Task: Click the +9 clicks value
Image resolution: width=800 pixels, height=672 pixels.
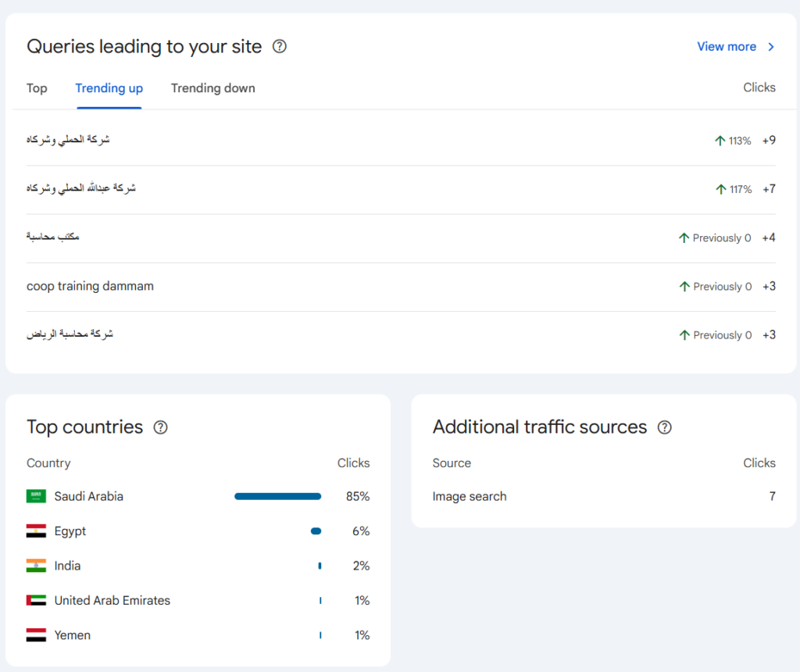Action: click(x=769, y=141)
